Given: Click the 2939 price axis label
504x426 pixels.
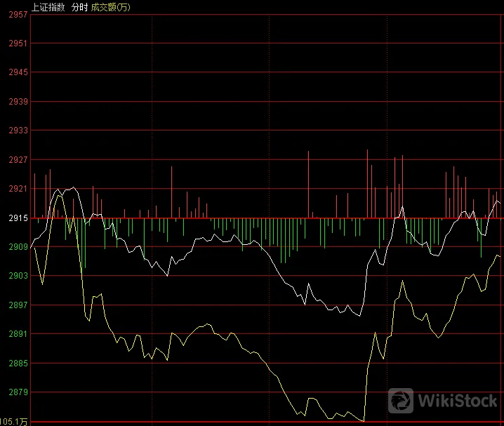Looking at the screenshot, I should (x=18, y=102).
